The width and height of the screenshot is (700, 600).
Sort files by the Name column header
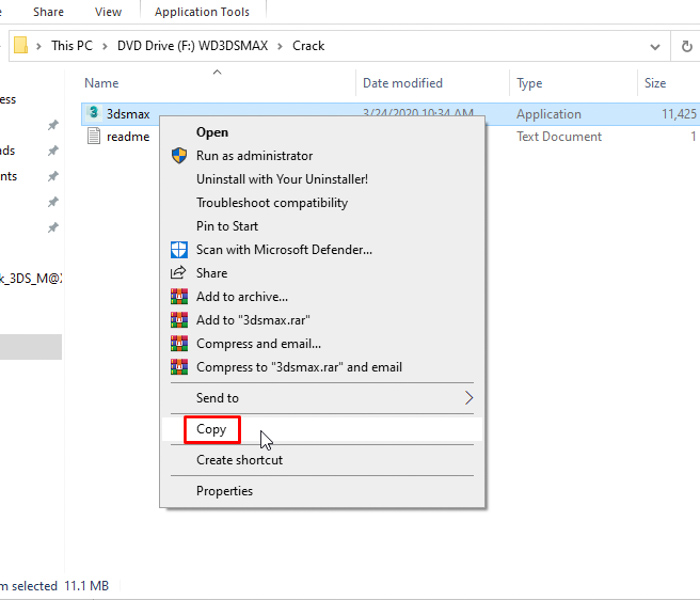tap(101, 83)
